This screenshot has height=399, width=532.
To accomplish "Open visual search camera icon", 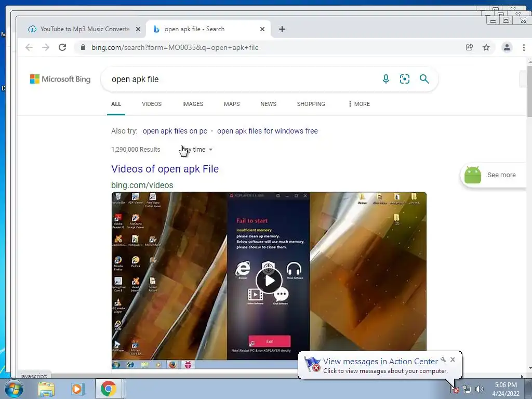I will point(404,79).
